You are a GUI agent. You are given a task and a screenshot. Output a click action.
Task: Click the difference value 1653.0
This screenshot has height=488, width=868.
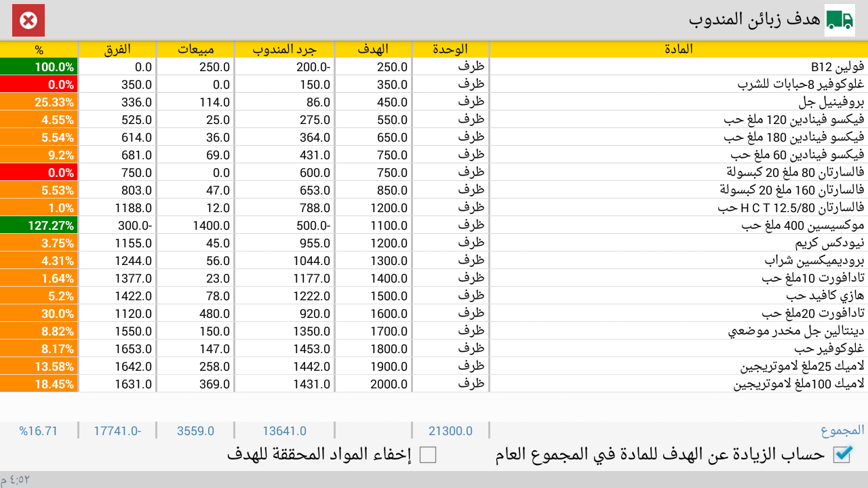[x=134, y=348]
